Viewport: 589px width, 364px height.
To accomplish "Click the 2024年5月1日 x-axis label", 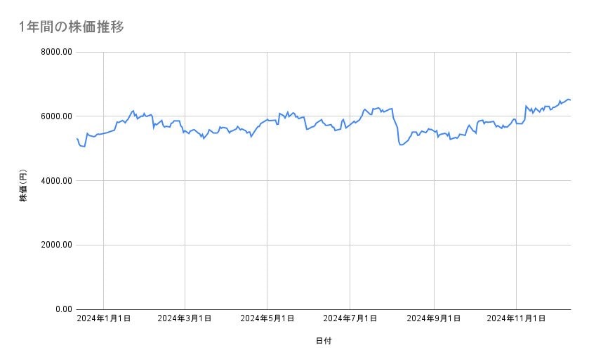I will (267, 318).
